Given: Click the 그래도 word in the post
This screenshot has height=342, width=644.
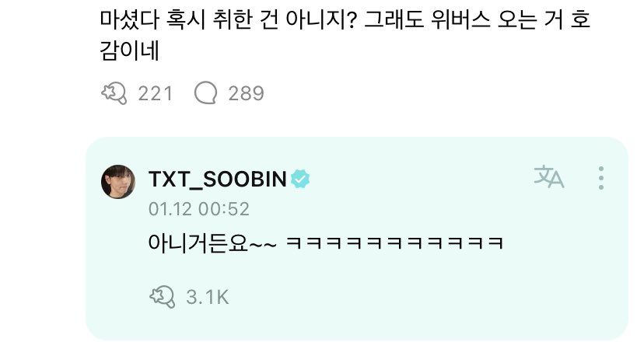Looking at the screenshot, I should click(394, 19).
